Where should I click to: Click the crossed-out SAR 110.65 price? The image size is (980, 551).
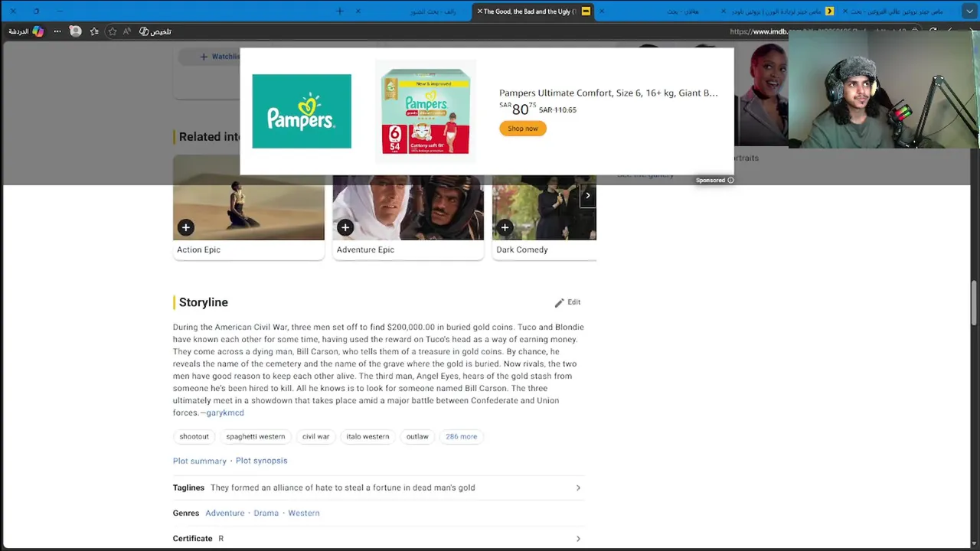pyautogui.click(x=558, y=110)
